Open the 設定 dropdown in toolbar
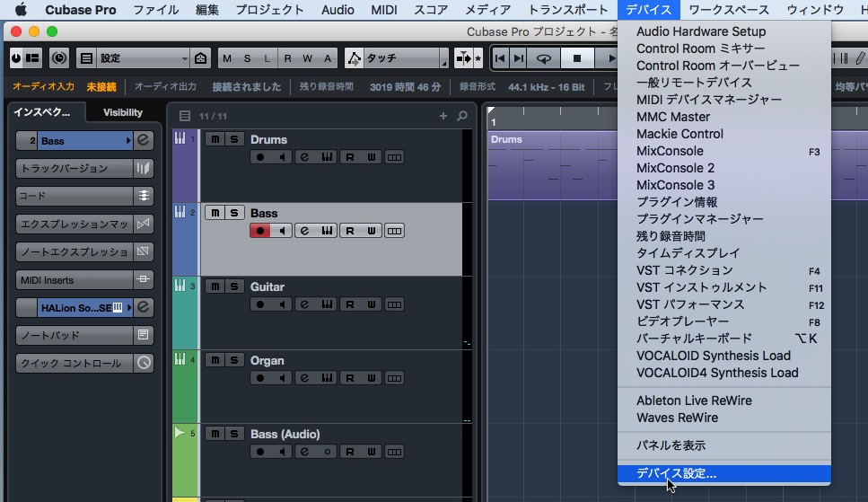The image size is (868, 502). point(143,58)
